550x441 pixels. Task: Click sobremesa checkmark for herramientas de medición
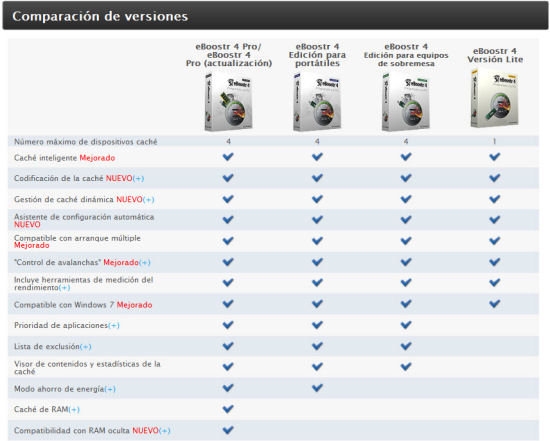point(406,282)
